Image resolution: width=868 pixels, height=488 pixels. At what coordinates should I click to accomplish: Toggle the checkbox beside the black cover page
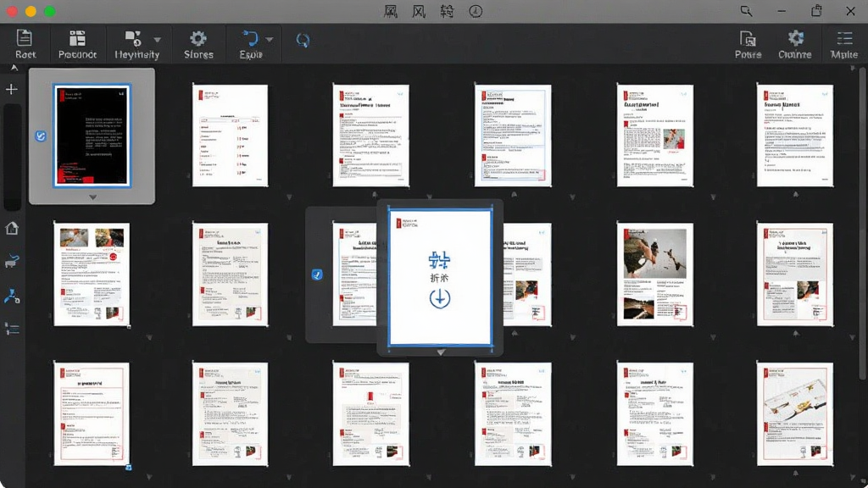tap(41, 136)
